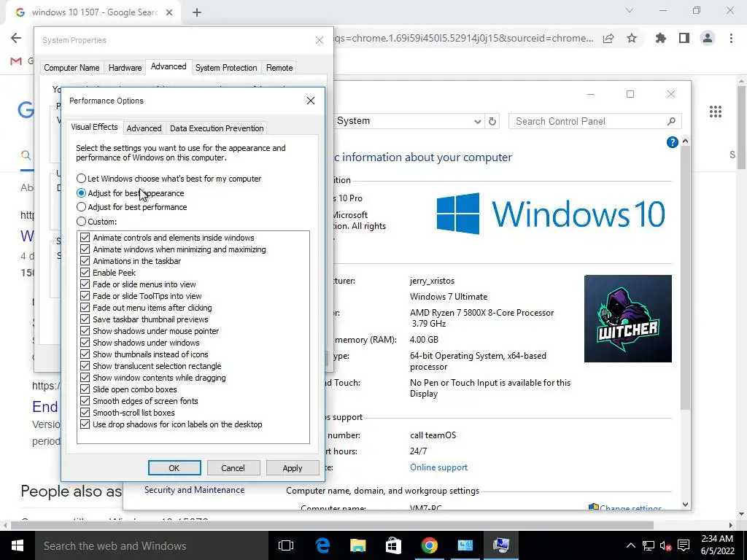
Task: Switch to Visual Effects tab
Action: tap(94, 127)
